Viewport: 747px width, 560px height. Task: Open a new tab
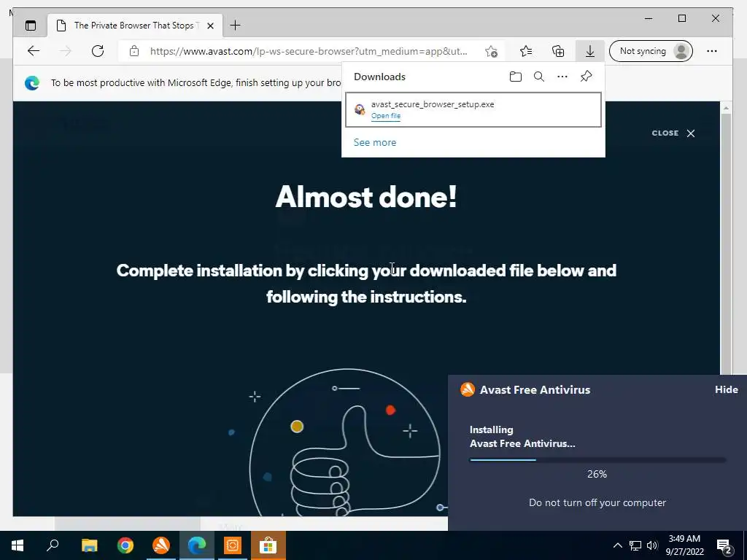[x=236, y=26]
